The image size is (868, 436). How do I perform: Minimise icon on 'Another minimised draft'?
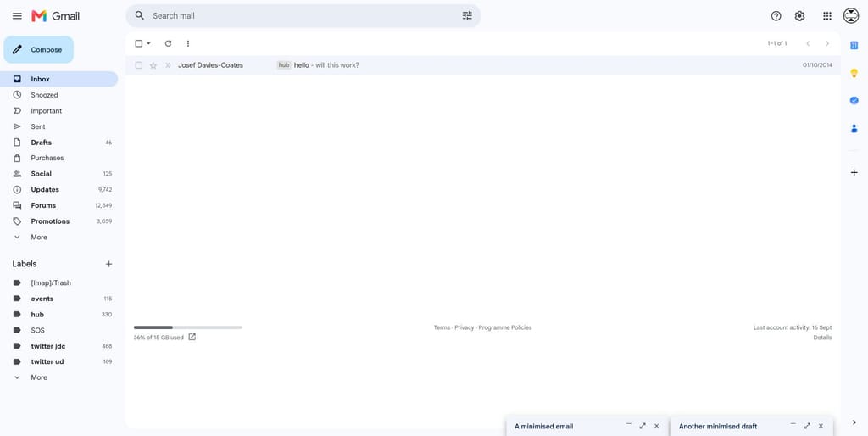(x=793, y=425)
